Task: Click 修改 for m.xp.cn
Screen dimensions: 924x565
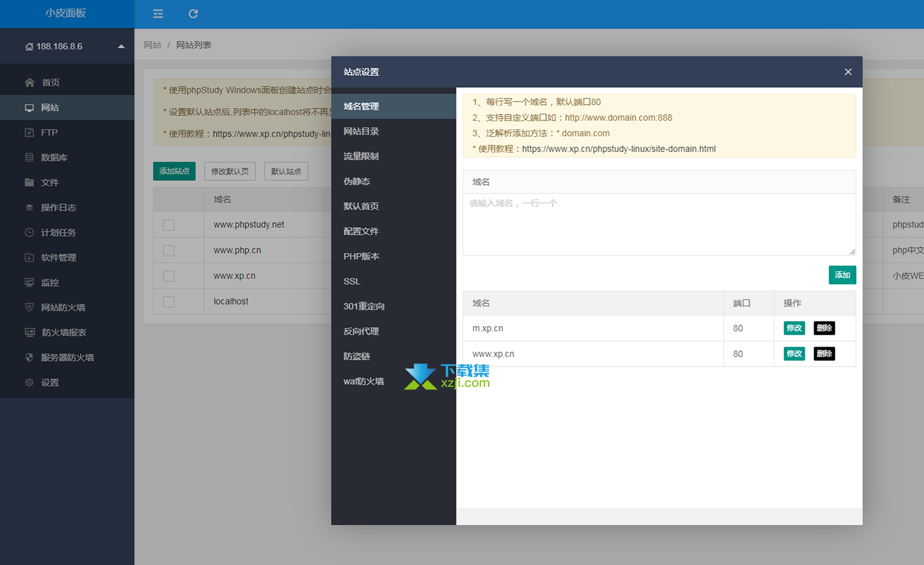Action: (x=794, y=328)
